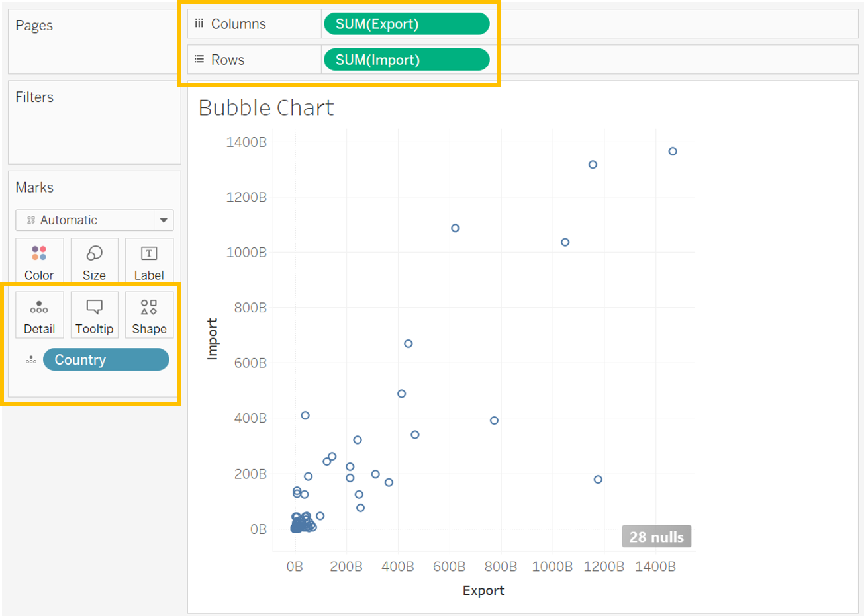Select the Country pill on Marks card
This screenshot has height=616, width=864.
106,360
